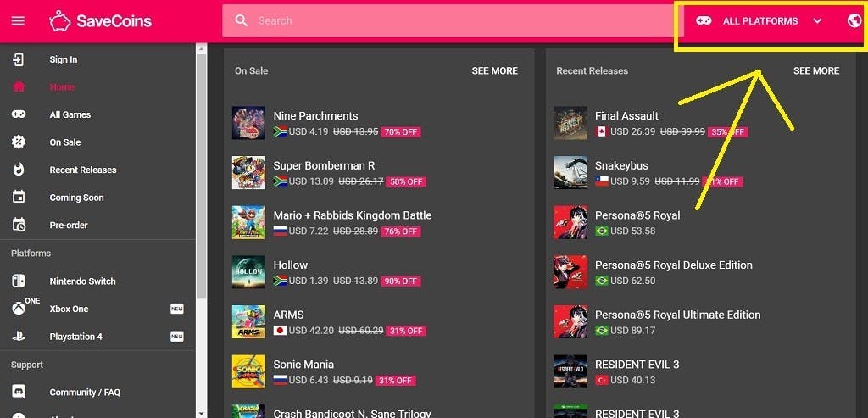
Task: Click the Coming Soon calendar icon
Action: (19, 197)
